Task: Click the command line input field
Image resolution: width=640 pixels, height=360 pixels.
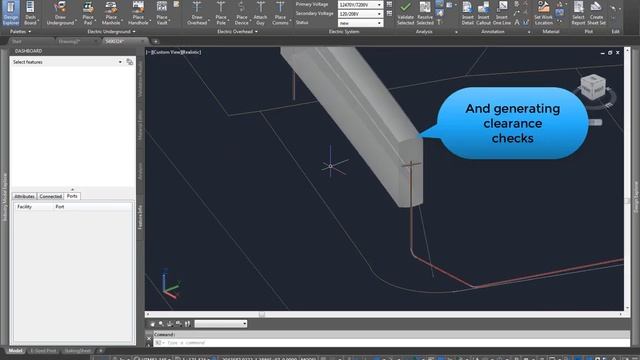Action: pos(392,342)
